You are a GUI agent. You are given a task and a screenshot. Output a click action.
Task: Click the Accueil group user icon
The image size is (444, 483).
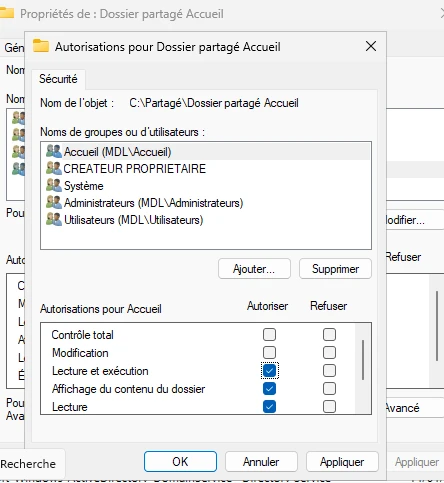pyautogui.click(x=54, y=151)
